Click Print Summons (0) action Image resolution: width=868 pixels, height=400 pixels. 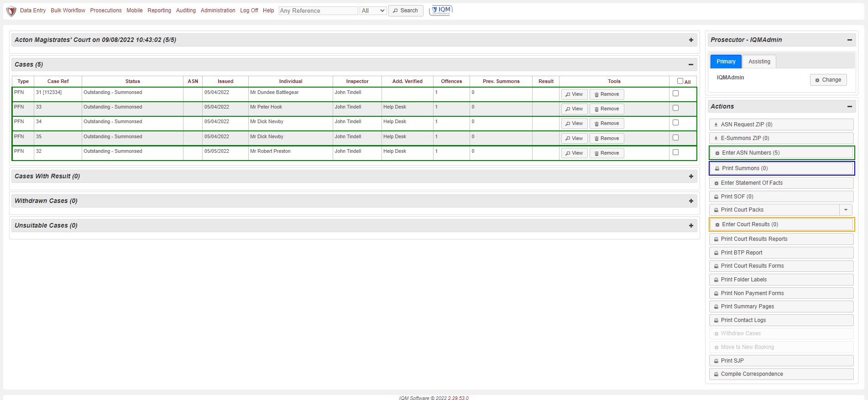coord(781,168)
